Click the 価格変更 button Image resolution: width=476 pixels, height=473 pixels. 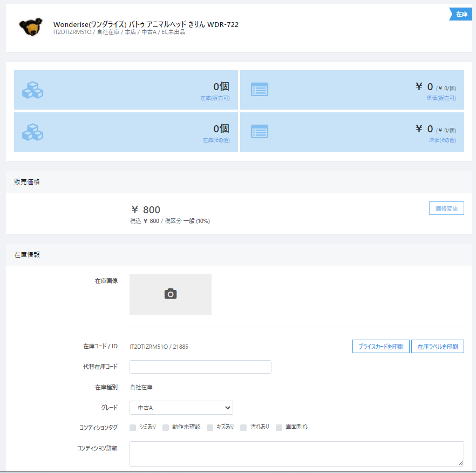pyautogui.click(x=446, y=208)
